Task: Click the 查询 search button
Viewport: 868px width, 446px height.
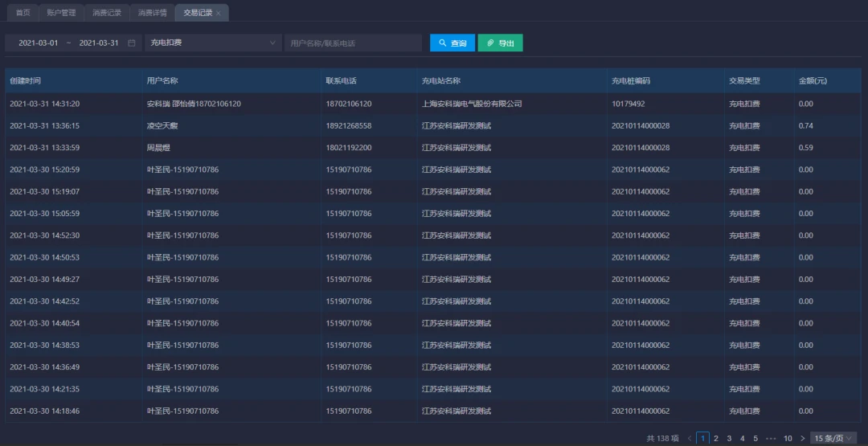Action: pos(452,43)
